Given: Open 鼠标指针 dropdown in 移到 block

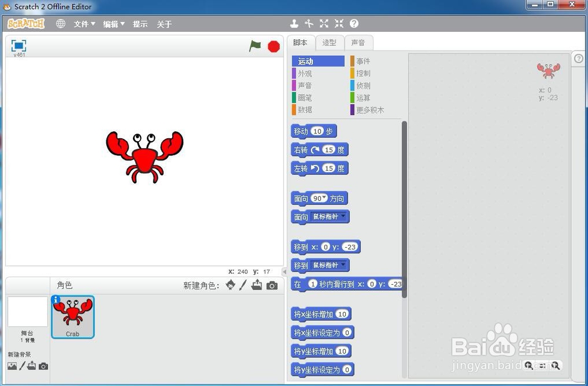Looking at the screenshot, I should [x=329, y=265].
